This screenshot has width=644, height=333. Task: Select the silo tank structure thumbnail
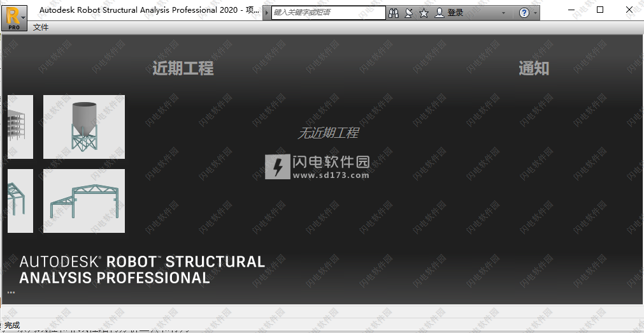pos(84,127)
